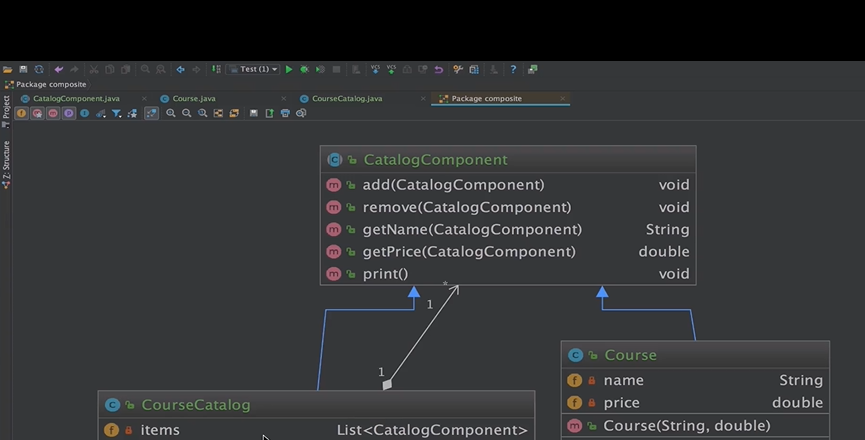The image size is (865, 440).
Task: Export diagram to image file
Action: pos(269,114)
